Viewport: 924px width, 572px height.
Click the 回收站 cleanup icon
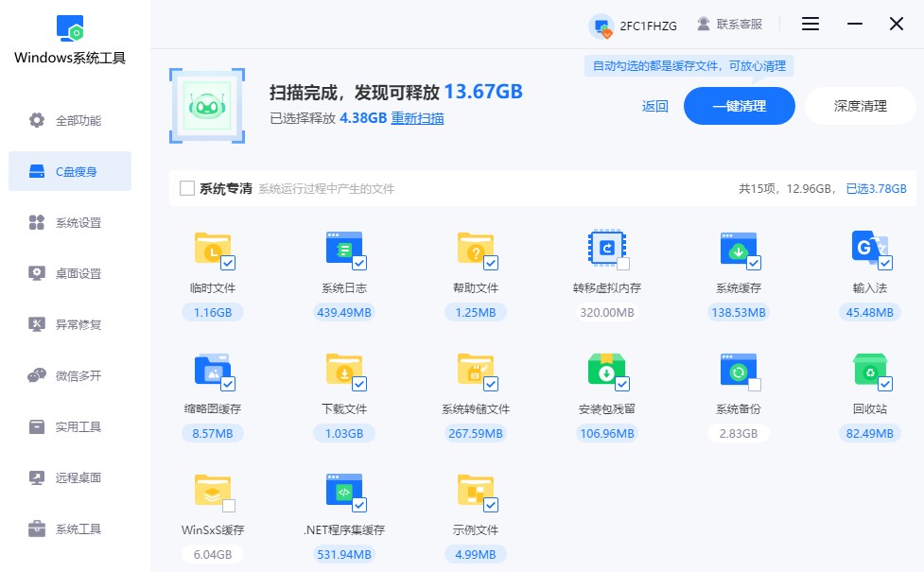click(x=869, y=370)
